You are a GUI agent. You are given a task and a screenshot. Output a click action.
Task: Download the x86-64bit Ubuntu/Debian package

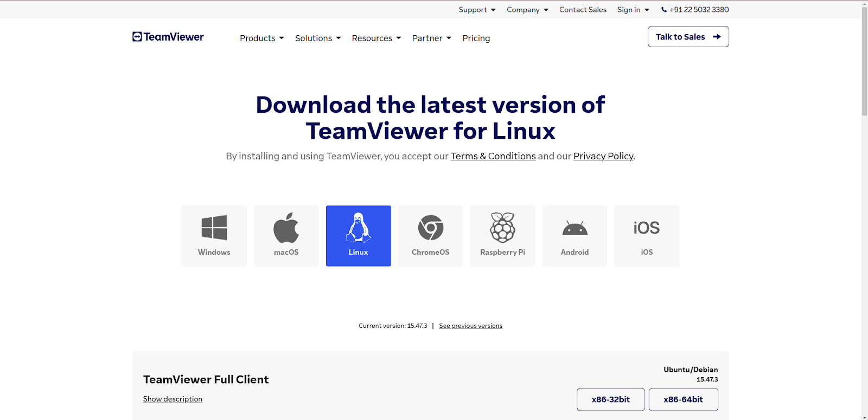pos(684,399)
